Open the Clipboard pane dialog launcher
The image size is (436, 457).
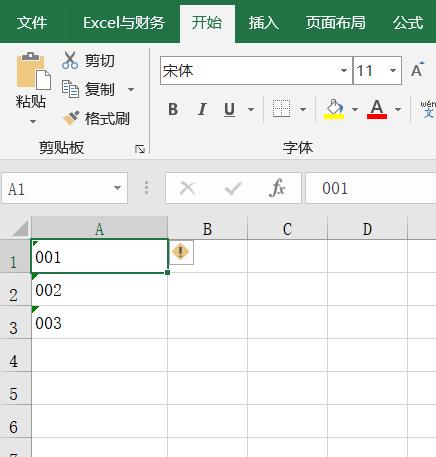(x=140, y=149)
